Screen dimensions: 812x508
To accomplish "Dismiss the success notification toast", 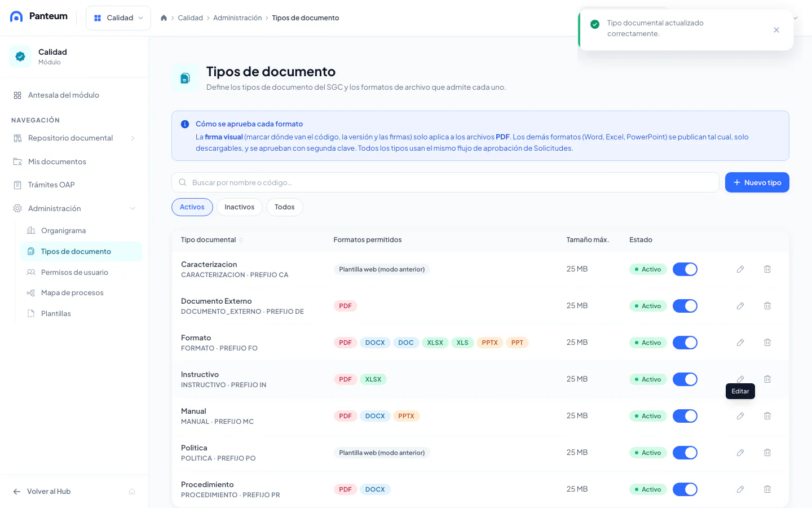I will point(776,30).
